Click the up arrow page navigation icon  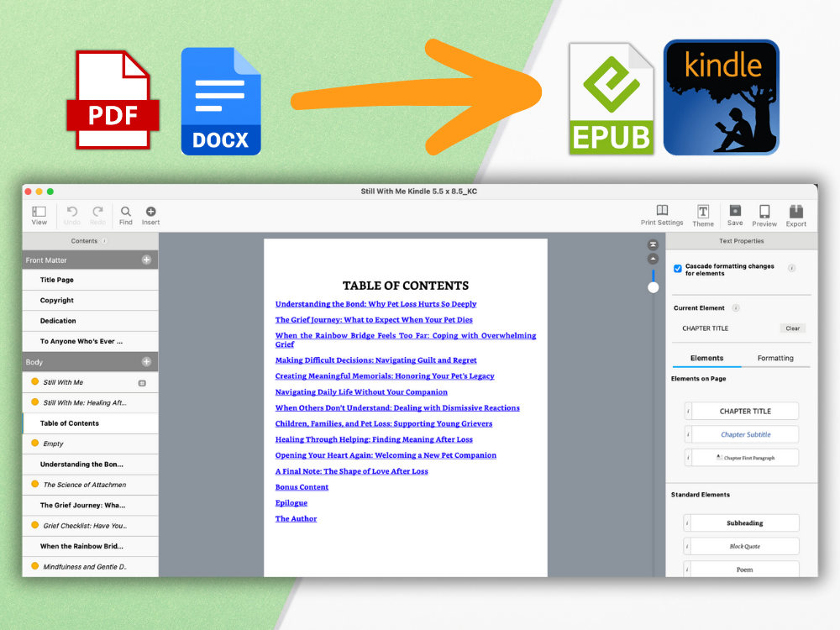[653, 259]
